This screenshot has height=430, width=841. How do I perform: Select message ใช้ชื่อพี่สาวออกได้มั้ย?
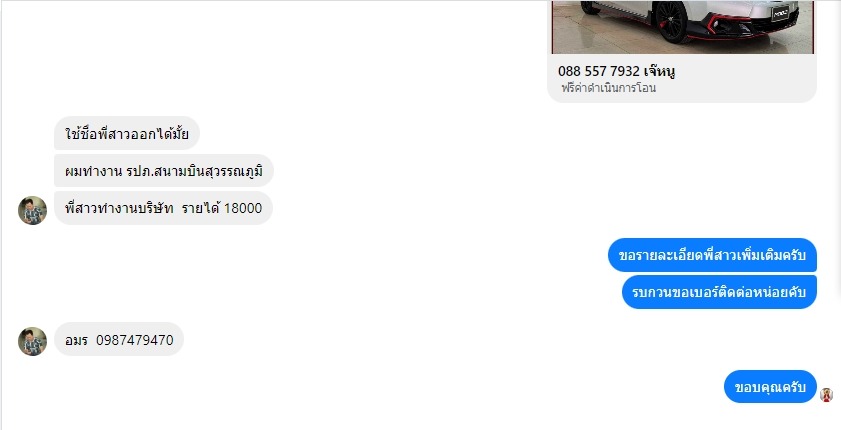tap(127, 133)
